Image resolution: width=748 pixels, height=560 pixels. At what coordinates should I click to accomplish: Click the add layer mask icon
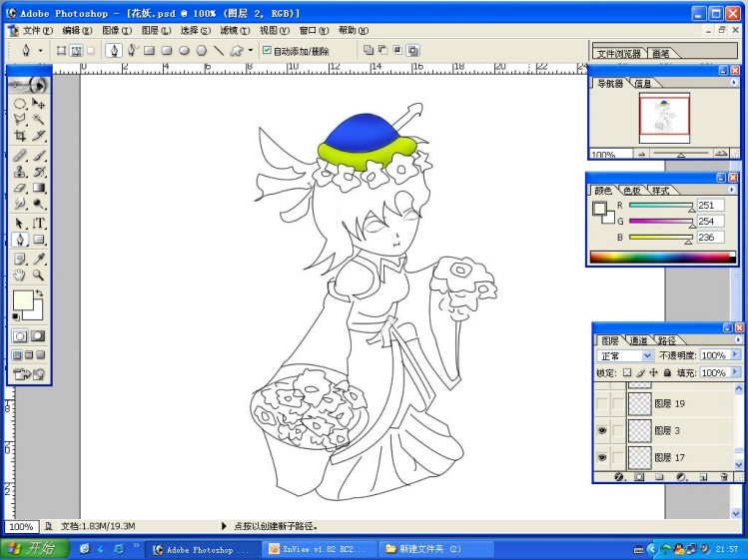[x=639, y=476]
